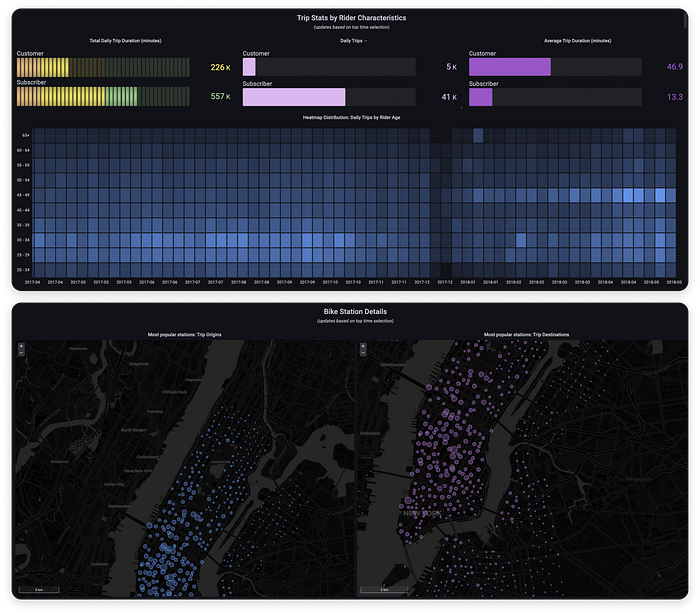Zoom out on the Trip Destinations map
The width and height of the screenshot is (700, 614).
[x=363, y=353]
